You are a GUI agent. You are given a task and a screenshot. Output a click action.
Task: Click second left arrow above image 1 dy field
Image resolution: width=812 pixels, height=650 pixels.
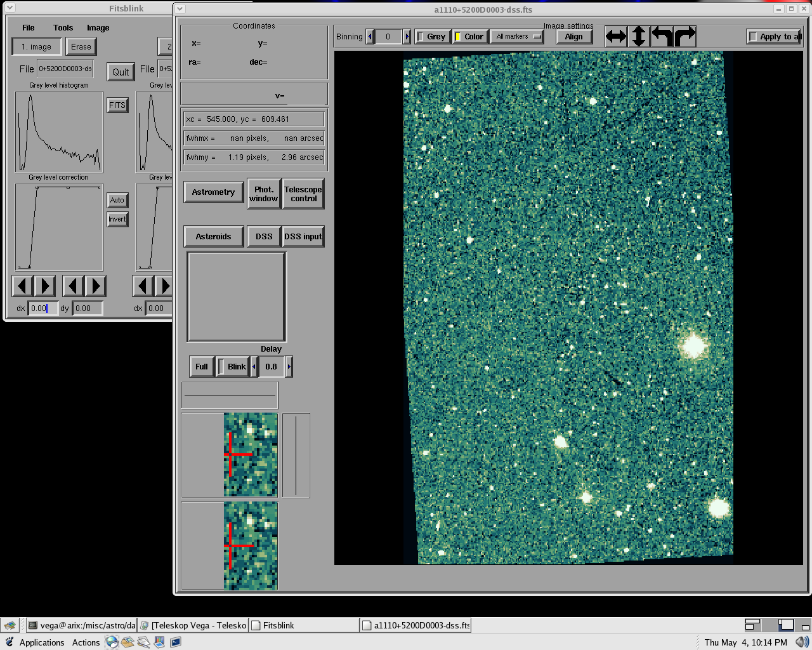(74, 286)
